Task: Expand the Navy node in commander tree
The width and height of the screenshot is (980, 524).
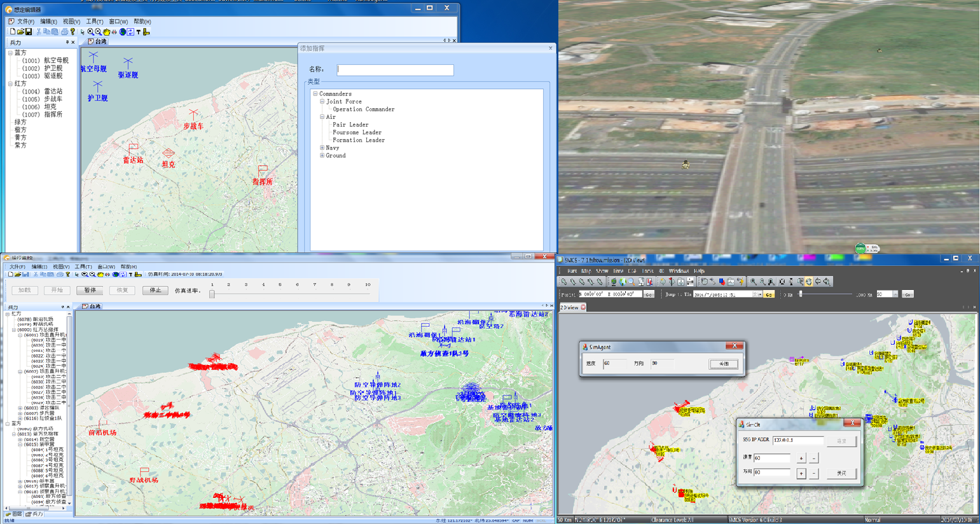Action: click(322, 148)
